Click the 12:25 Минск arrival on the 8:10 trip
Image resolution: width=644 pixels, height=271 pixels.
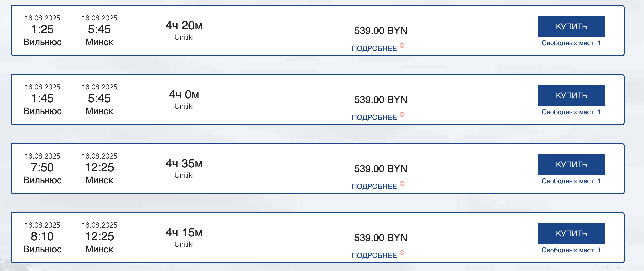tap(99, 236)
